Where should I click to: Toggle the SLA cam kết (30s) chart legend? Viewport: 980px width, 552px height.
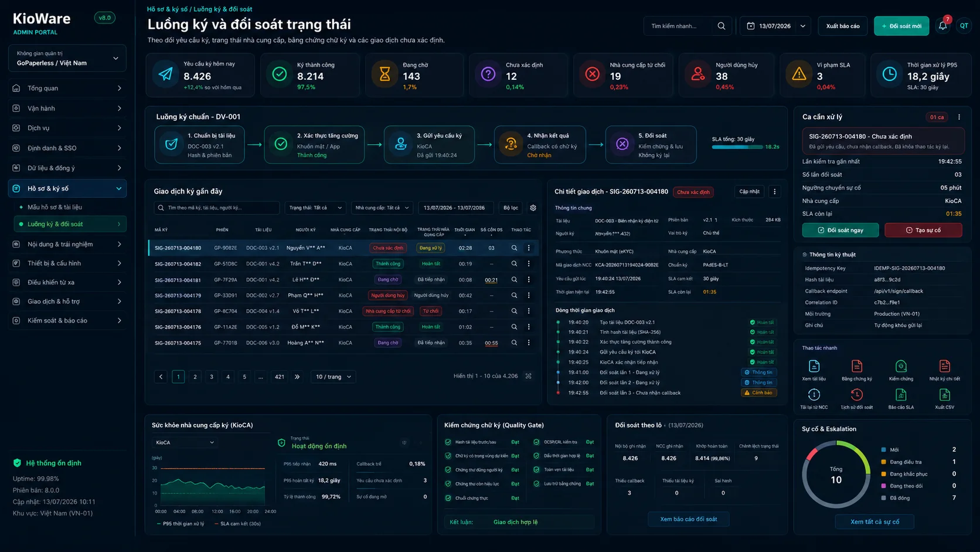[237, 524]
